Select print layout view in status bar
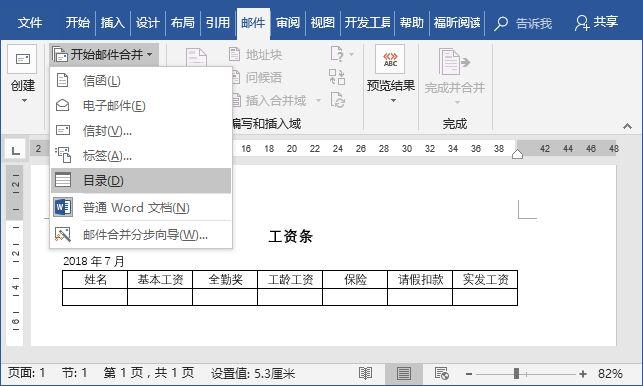643x386 pixels. tap(404, 373)
